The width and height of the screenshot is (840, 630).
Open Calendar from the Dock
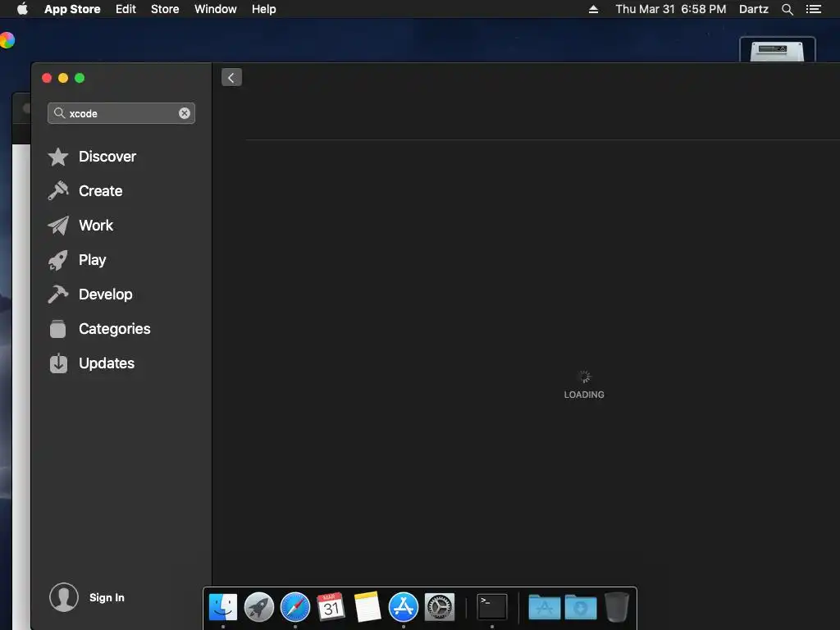point(331,607)
